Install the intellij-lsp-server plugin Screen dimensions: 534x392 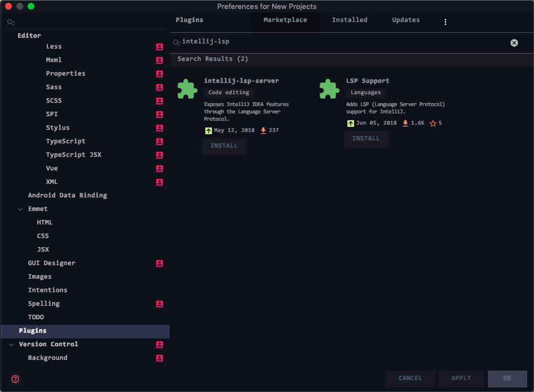pos(224,146)
